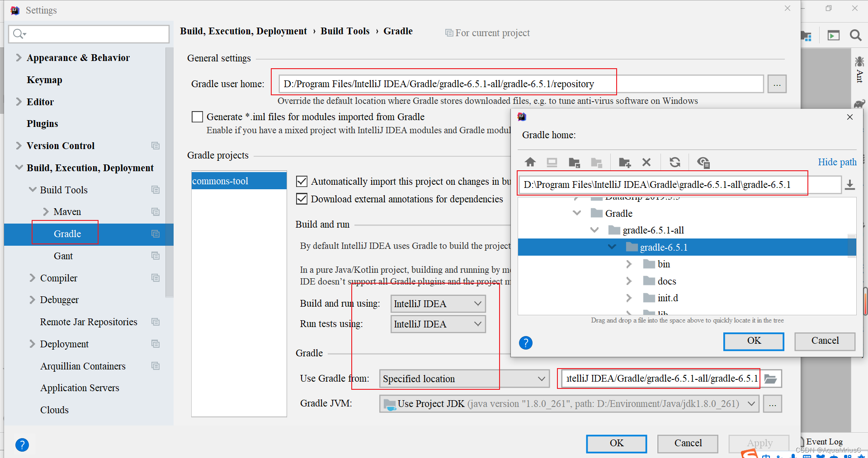This screenshot has height=458, width=868.
Task: Click project-level icon beside Compiler
Action: click(x=156, y=278)
